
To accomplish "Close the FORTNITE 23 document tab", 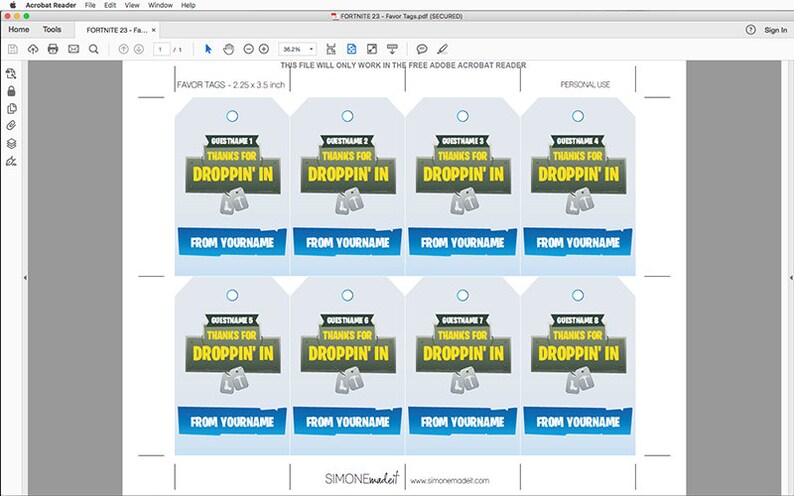I will tap(153, 30).
